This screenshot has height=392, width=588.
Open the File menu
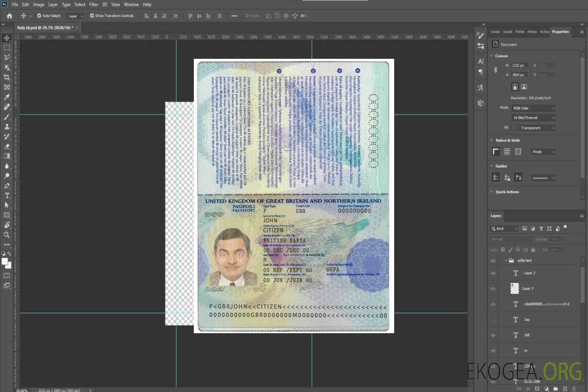click(x=15, y=4)
